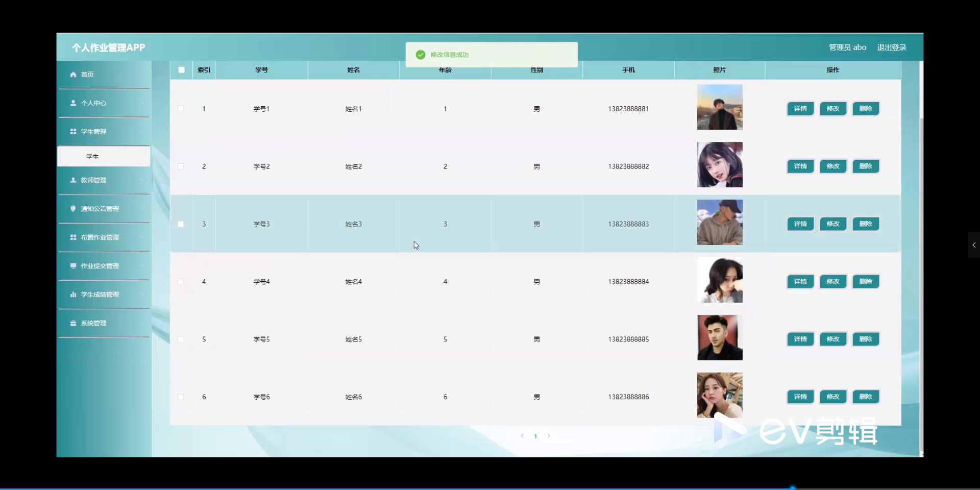The image size is (980, 490).
Task: Click phone number 13823888886
Action: tap(628, 397)
